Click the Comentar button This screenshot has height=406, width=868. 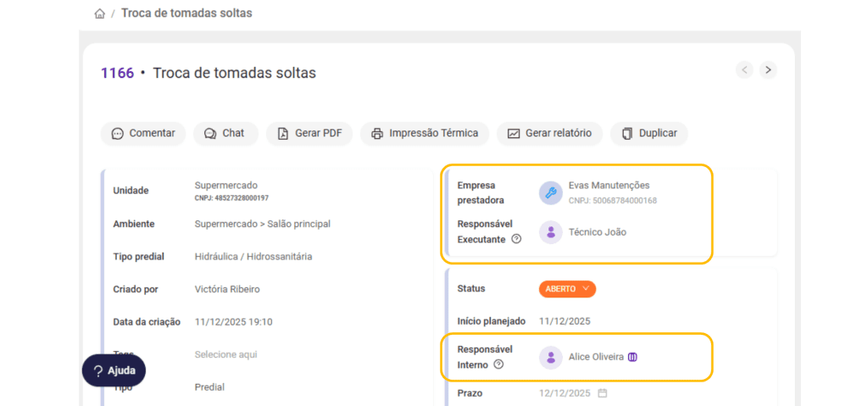coord(142,133)
